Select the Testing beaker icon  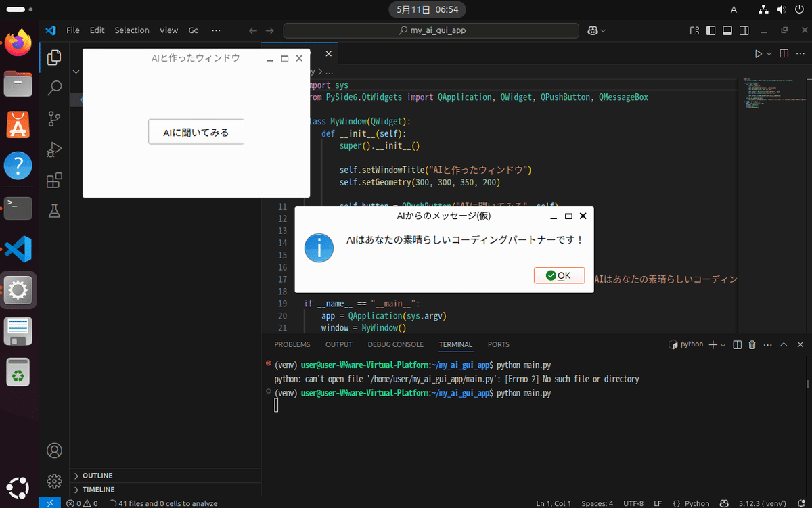(54, 211)
